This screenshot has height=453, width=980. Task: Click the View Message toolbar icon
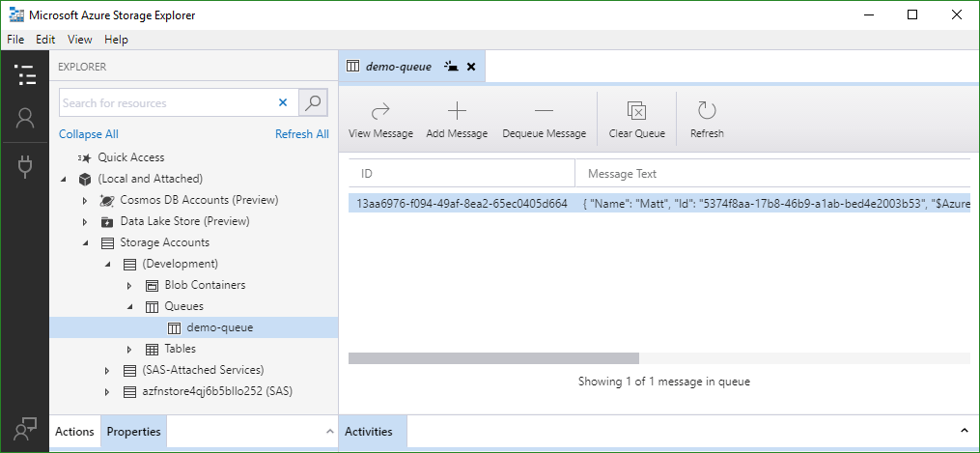pyautogui.click(x=380, y=112)
